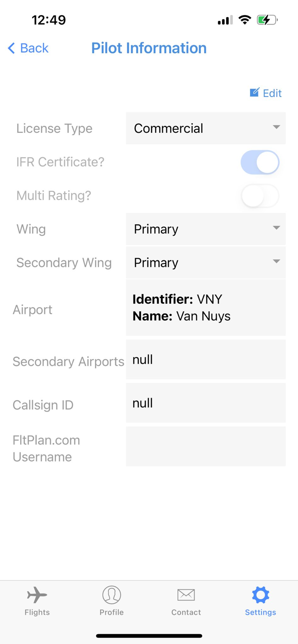298x644 pixels.
Task: Open the License Type dropdown
Action: point(206,128)
